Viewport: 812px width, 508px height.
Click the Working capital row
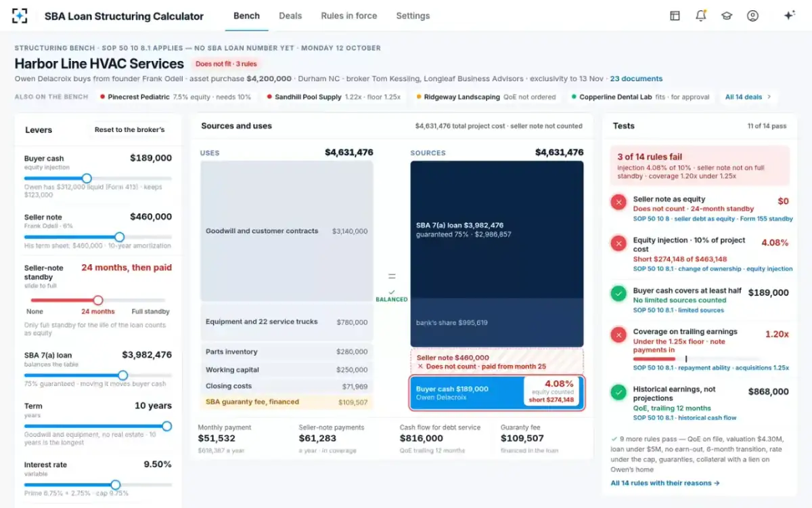(287, 370)
